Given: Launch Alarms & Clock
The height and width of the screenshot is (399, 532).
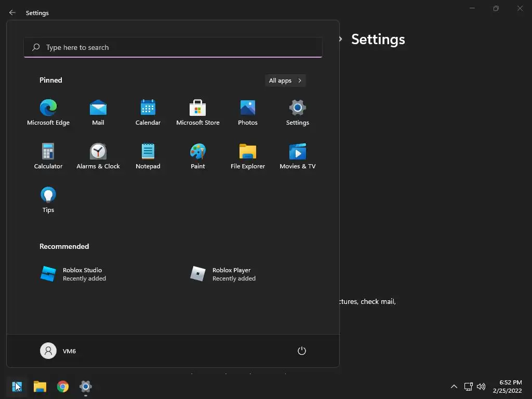Looking at the screenshot, I should pos(98,156).
